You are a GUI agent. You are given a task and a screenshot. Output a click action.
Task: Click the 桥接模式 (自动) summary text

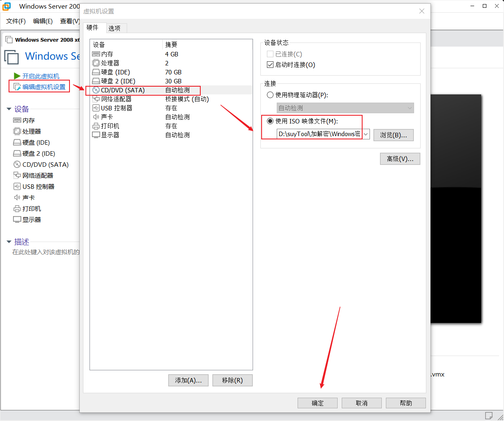(x=187, y=99)
